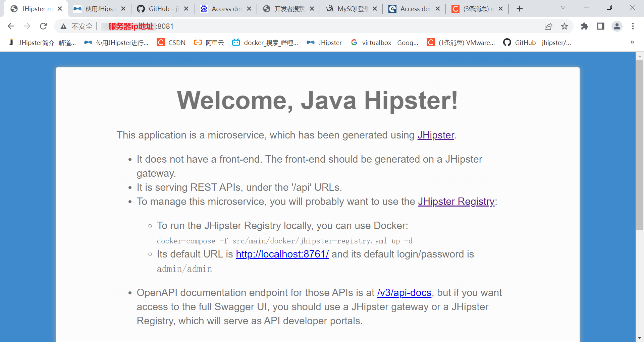This screenshot has width=644, height=342.
Task: Click the scrollbar up arrow
Action: tap(640, 56)
